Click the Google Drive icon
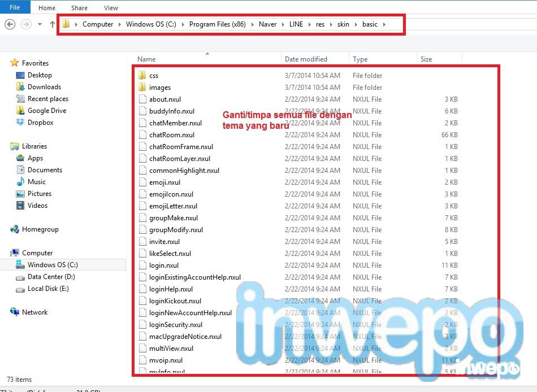The height and width of the screenshot is (392, 537). [x=20, y=110]
